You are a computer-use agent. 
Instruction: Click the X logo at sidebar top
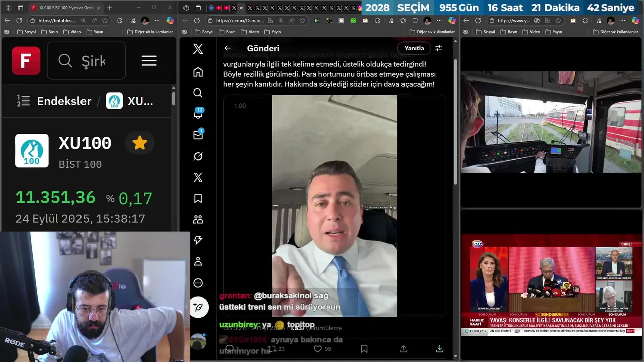pyautogui.click(x=198, y=49)
